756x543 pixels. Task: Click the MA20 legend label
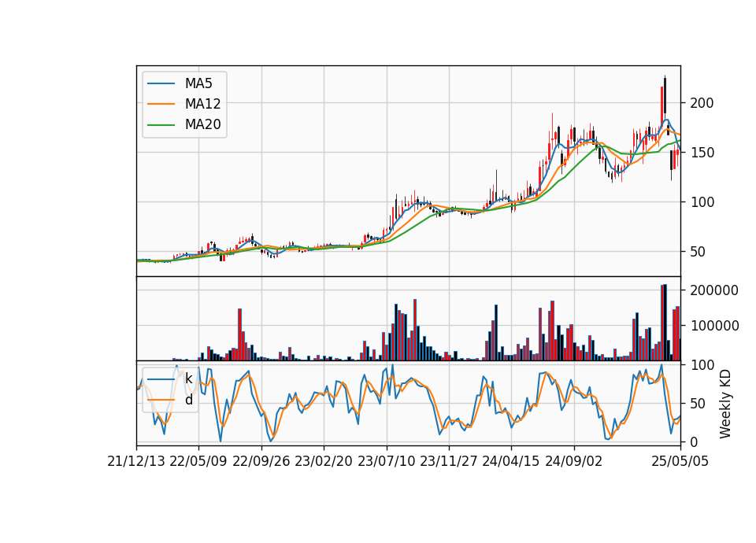202,124
